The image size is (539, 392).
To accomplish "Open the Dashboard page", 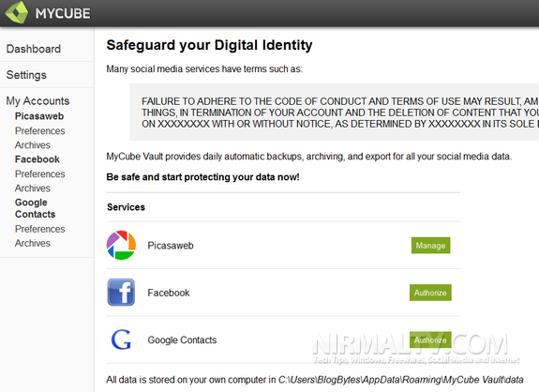I will pos(34,49).
